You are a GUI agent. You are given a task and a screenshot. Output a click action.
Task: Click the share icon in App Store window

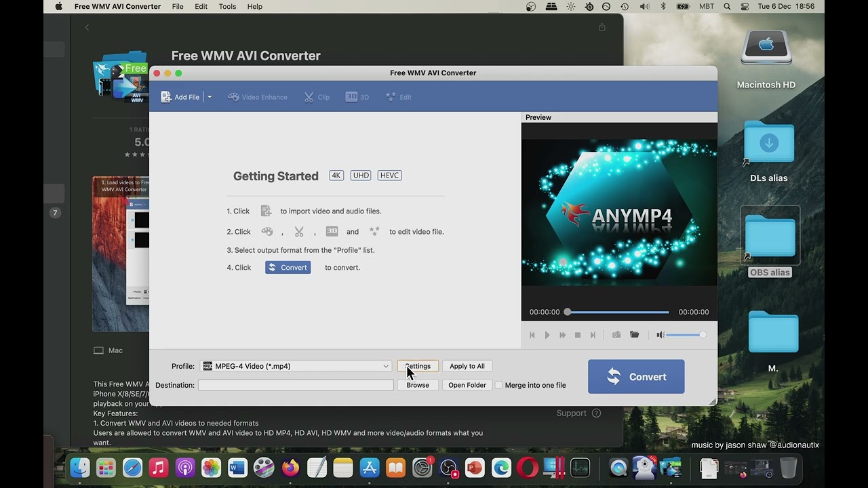coord(601,27)
